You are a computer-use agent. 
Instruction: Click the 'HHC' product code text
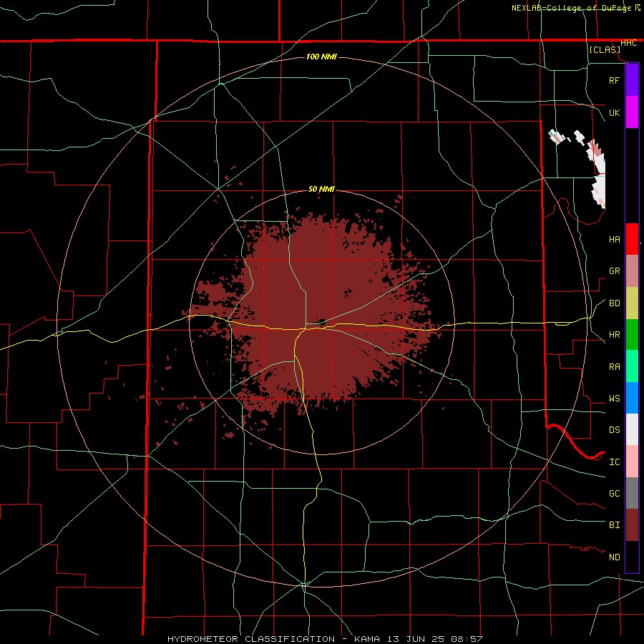tap(628, 43)
